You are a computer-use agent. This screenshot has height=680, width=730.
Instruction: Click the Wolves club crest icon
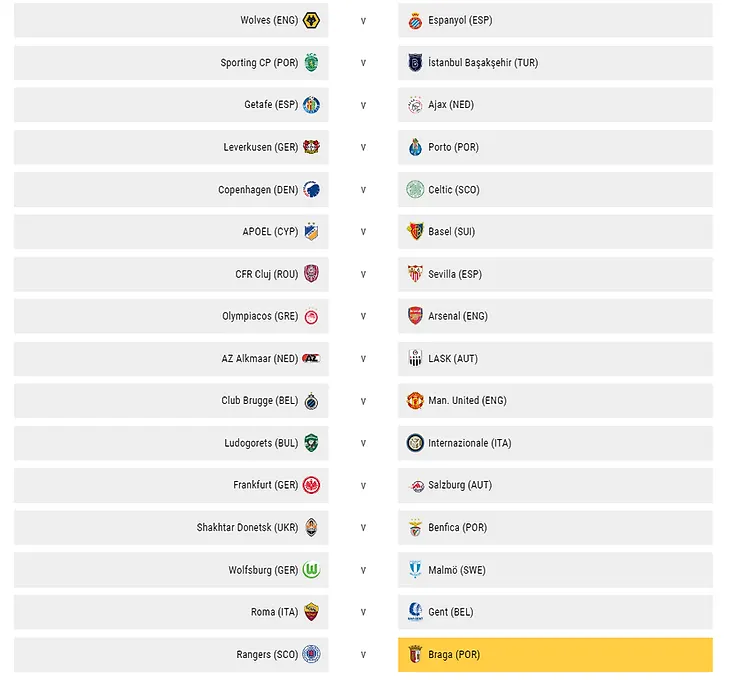(311, 20)
